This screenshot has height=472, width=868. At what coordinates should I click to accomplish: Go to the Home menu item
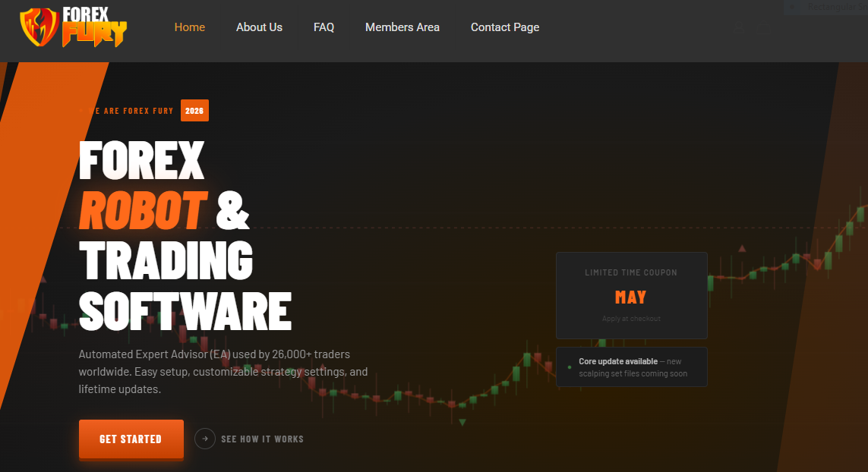[x=190, y=27]
